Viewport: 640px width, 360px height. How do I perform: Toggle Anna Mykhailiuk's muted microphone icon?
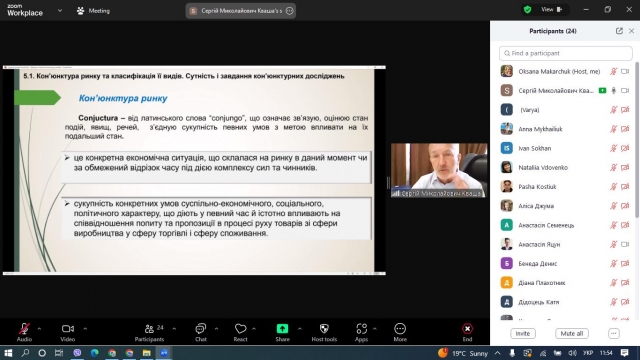tap(613, 129)
